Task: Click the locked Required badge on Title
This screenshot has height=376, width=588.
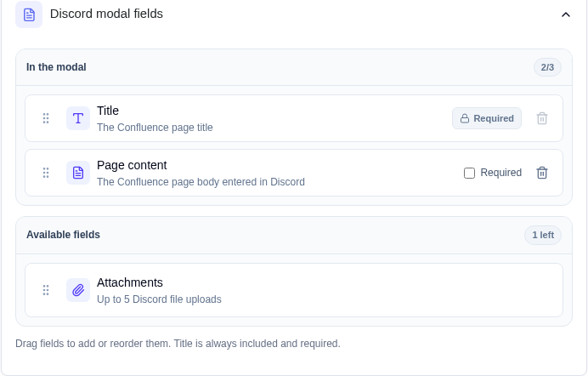Action: tap(487, 118)
